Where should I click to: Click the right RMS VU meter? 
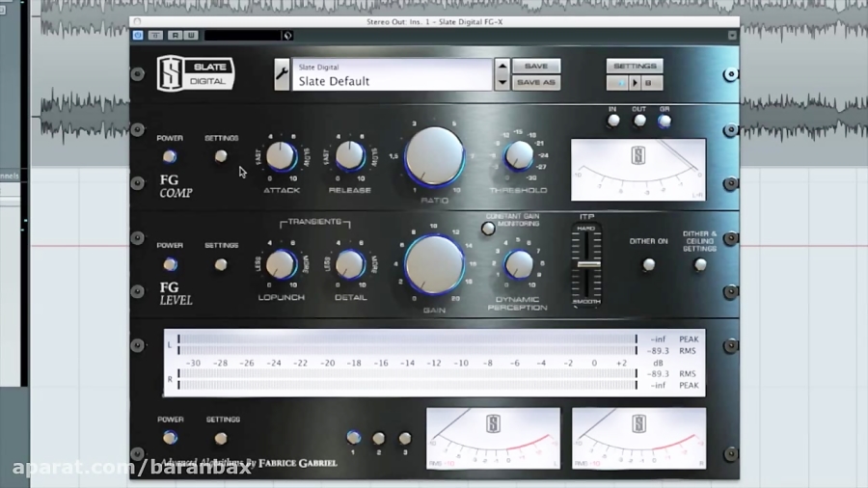tap(638, 438)
